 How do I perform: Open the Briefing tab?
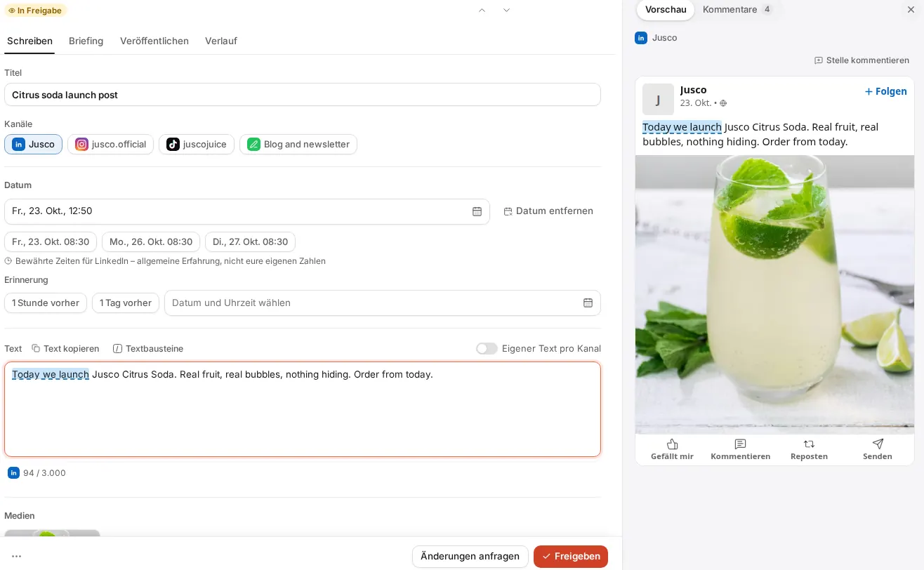pos(86,41)
